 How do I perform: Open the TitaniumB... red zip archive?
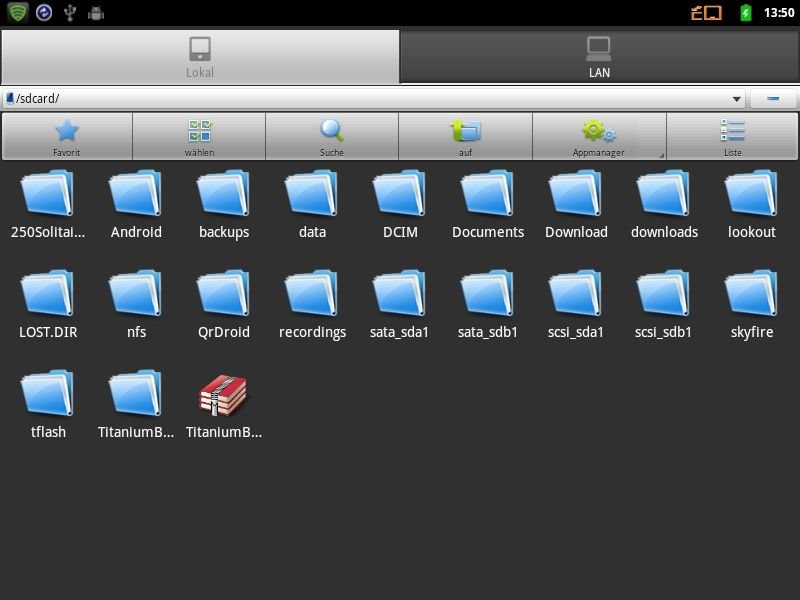(x=224, y=405)
